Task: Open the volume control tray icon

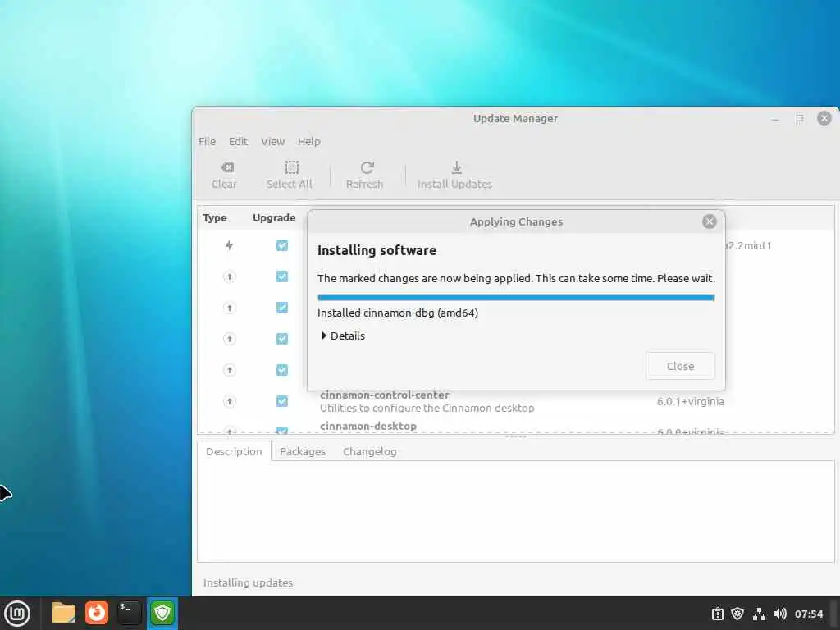Action: point(780,614)
